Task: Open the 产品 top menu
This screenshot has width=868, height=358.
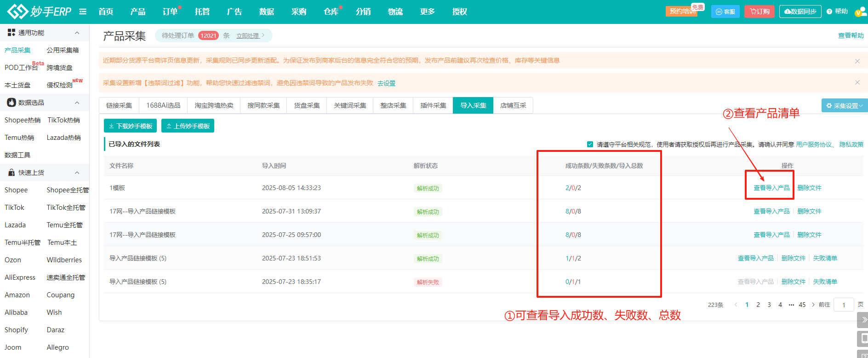Action: point(138,12)
